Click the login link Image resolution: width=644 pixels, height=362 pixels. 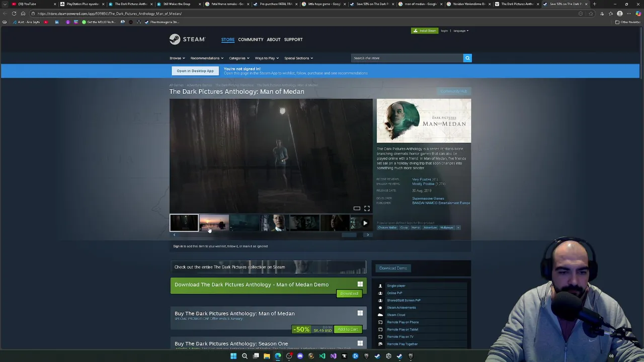(x=444, y=31)
